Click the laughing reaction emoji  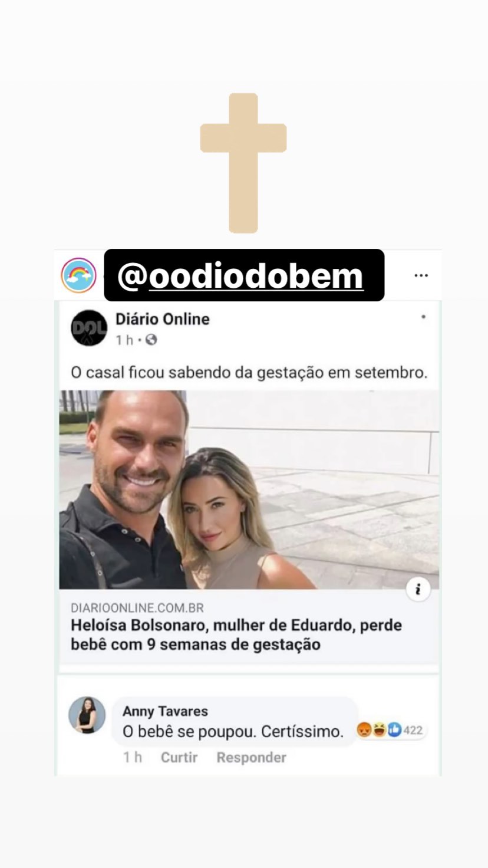(379, 730)
